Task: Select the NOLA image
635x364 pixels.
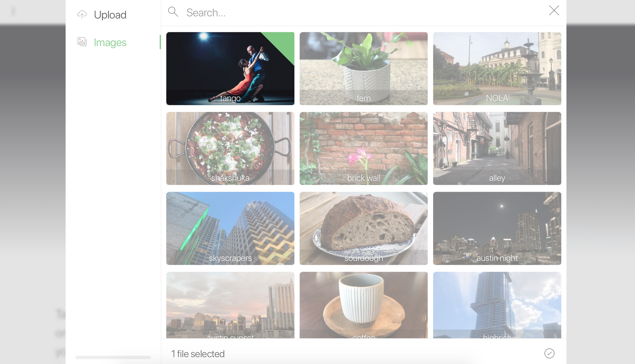Action: (x=497, y=68)
